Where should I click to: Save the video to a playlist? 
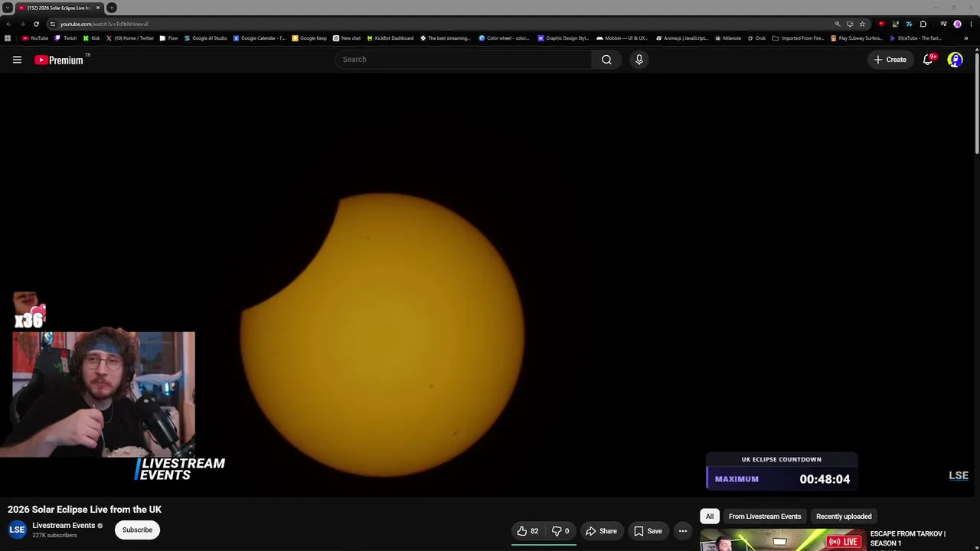pos(648,531)
